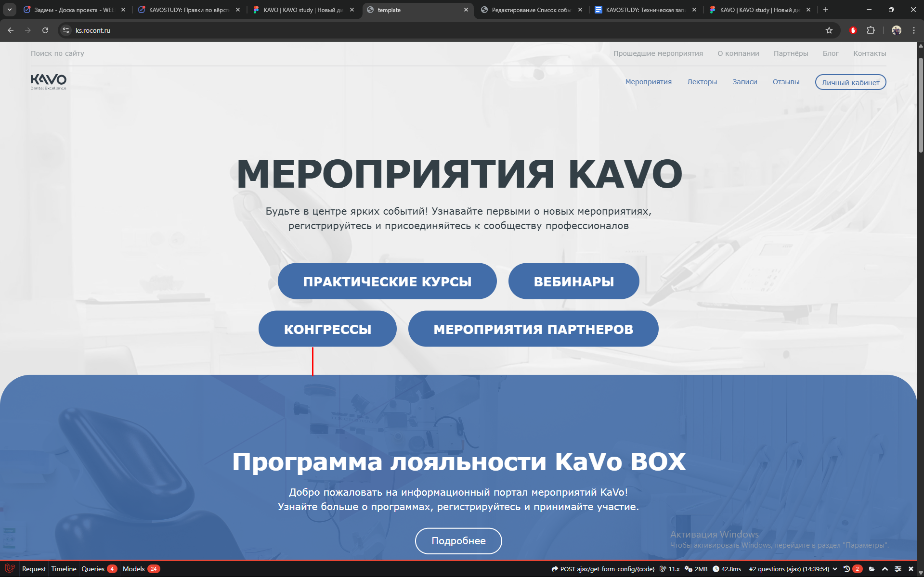
Task: Click the red badge with 2 in Debugbar
Action: 858,569
